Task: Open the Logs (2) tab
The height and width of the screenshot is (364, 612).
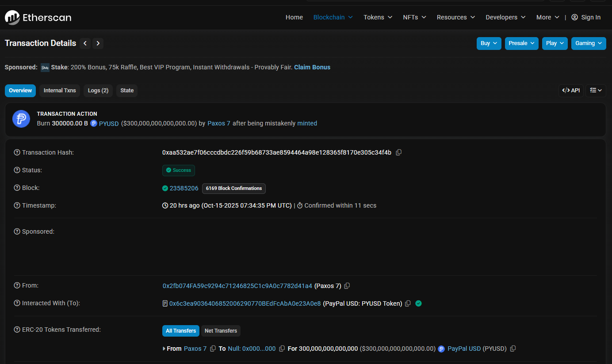Action: click(x=98, y=91)
